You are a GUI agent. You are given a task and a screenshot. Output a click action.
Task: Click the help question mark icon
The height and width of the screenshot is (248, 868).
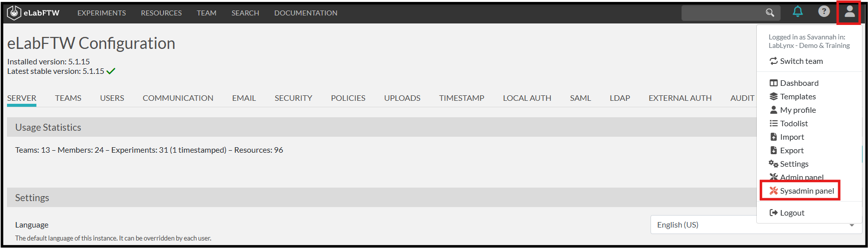[824, 11]
